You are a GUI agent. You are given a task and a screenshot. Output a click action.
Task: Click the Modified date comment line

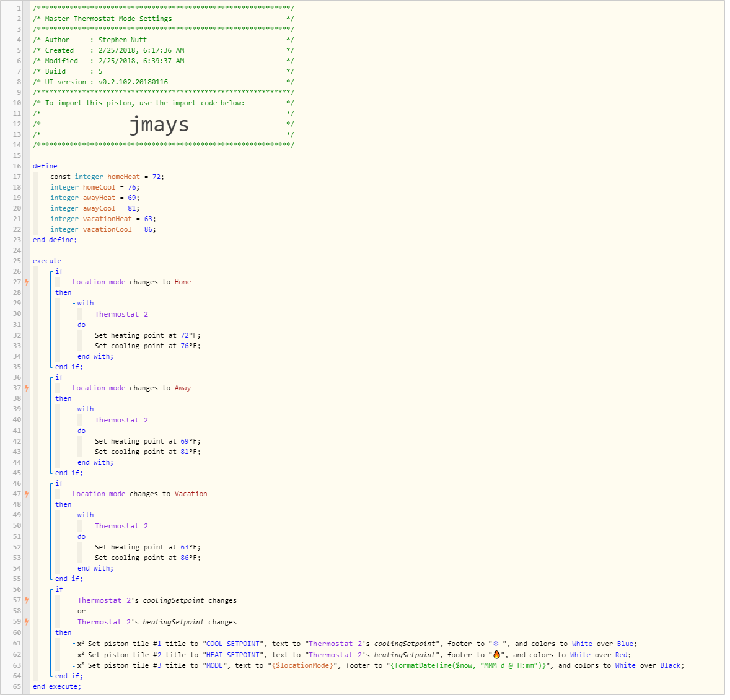point(164,61)
